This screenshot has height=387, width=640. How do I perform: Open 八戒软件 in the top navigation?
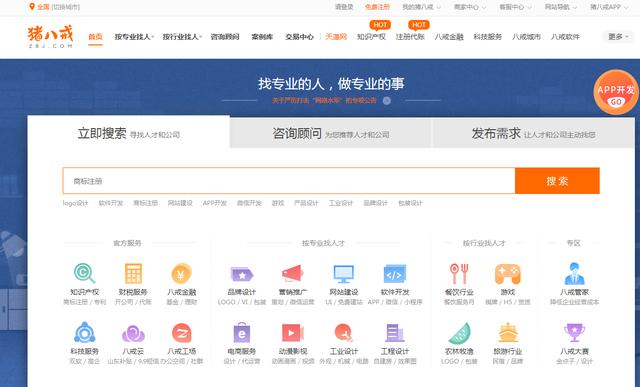pyautogui.click(x=565, y=37)
